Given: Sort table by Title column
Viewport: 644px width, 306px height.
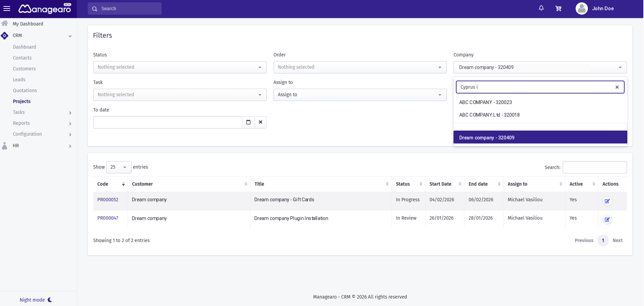Looking at the screenshot, I should [x=321, y=184].
